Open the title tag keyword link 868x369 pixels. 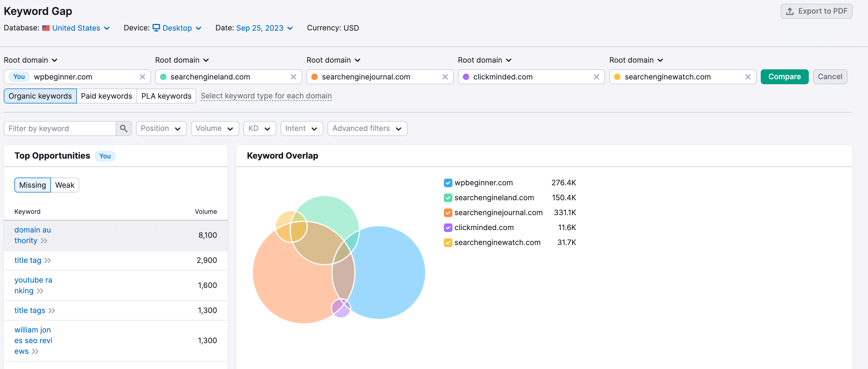[x=28, y=260]
